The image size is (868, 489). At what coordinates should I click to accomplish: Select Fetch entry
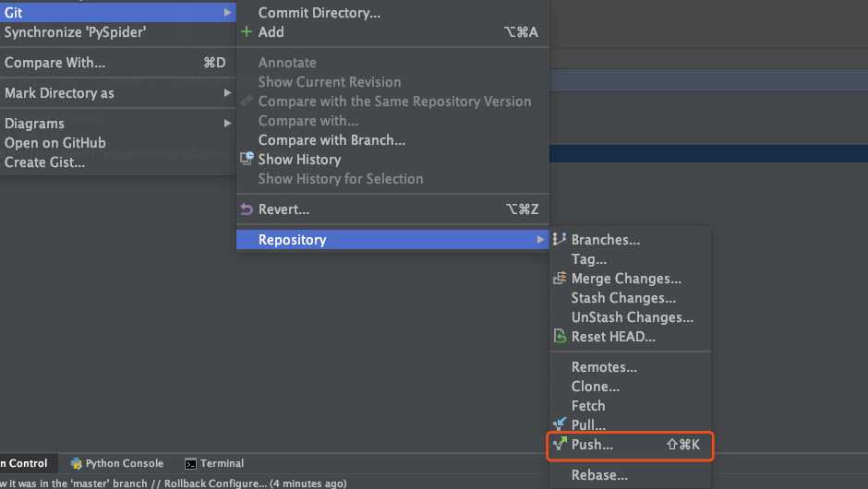(x=588, y=406)
